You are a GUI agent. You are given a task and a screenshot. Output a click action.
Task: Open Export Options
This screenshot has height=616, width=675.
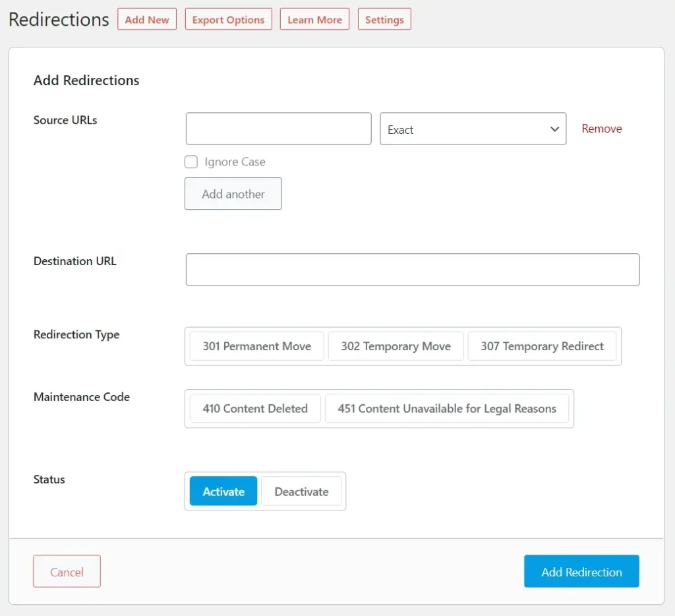click(228, 19)
